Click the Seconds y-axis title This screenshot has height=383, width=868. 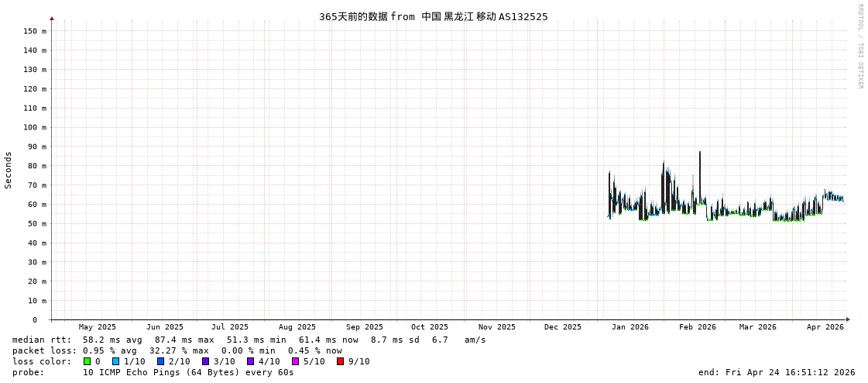9,170
